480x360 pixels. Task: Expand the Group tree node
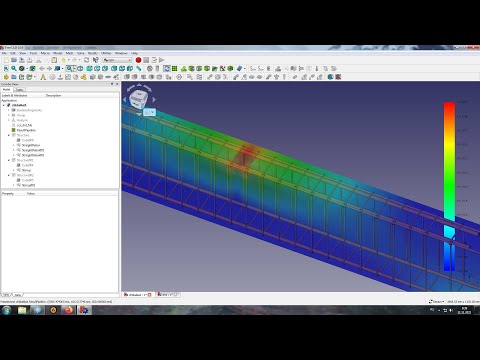tap(9, 115)
